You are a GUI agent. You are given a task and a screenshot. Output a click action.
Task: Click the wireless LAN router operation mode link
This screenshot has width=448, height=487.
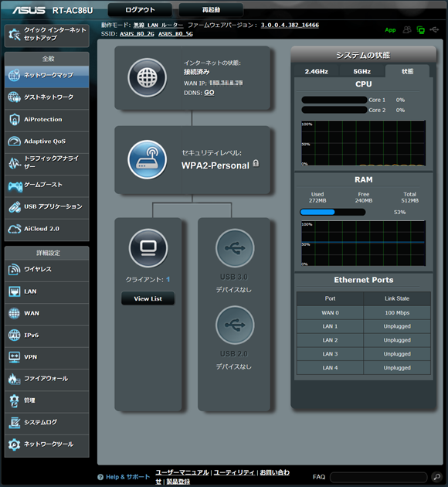(x=158, y=25)
